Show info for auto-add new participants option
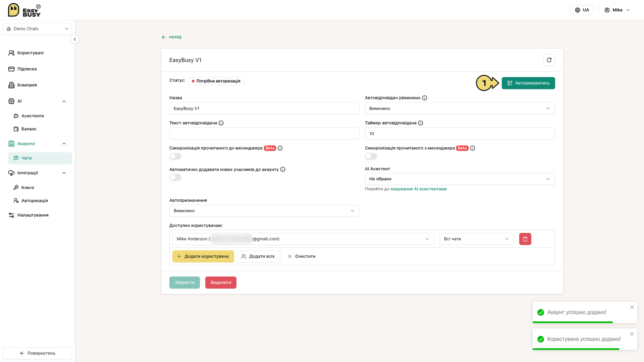The width and height of the screenshot is (644, 362). (283, 169)
